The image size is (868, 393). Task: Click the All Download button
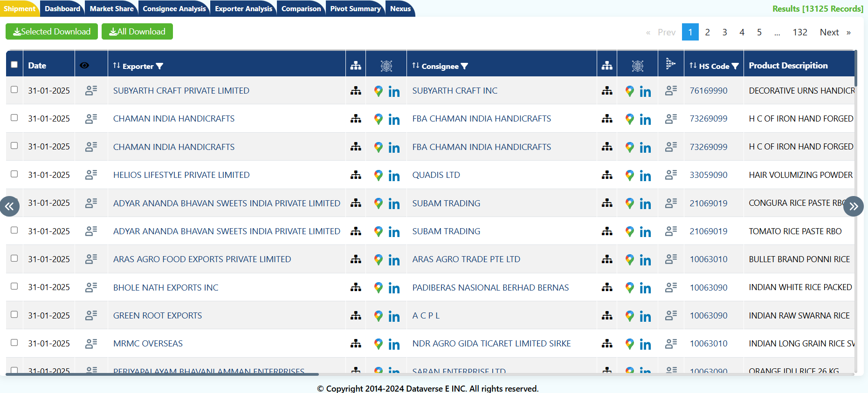[137, 32]
